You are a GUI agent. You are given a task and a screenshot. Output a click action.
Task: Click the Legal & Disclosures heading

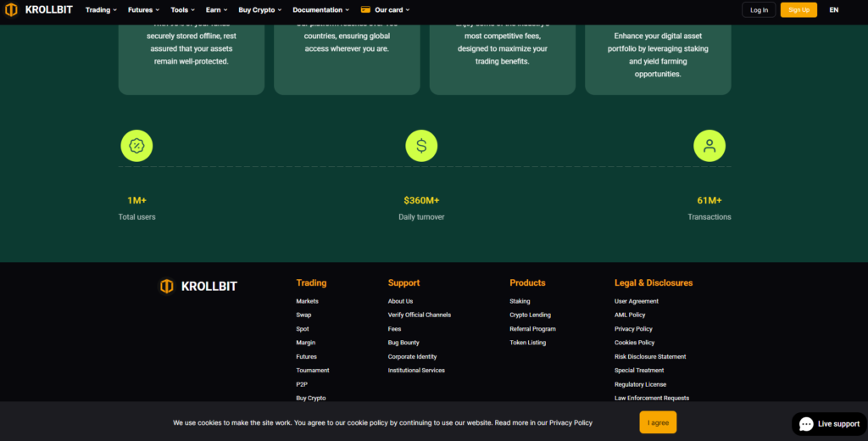tap(654, 282)
